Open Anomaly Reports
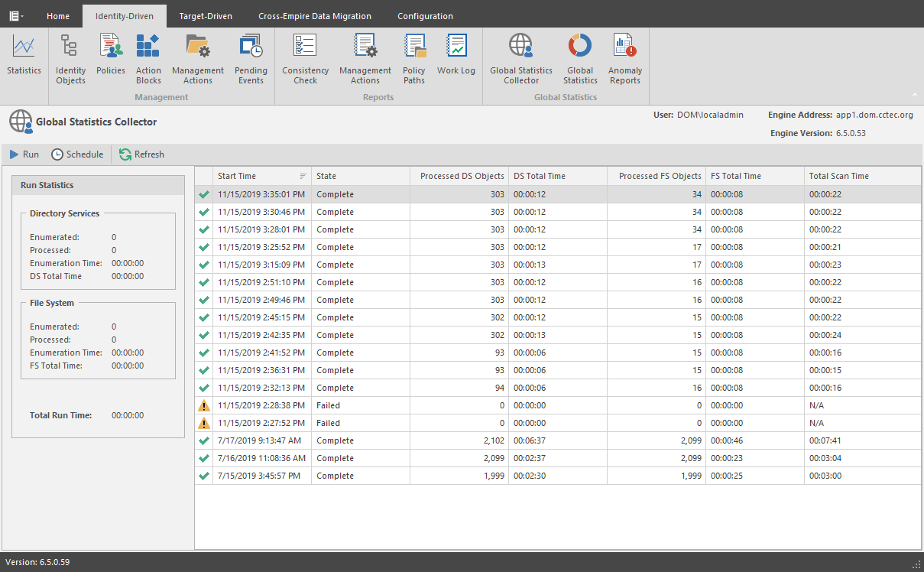Image resolution: width=924 pixels, height=572 pixels. pyautogui.click(x=624, y=59)
